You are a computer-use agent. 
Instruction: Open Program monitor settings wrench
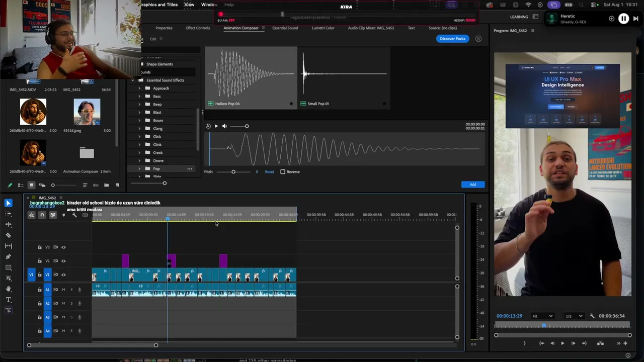tap(592, 316)
